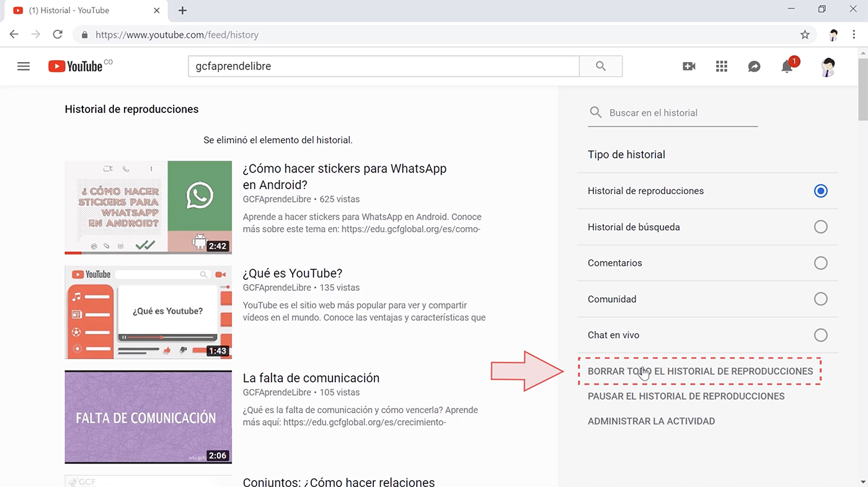Focus the YouTube search box with gcfaprendelibre

click(384, 66)
